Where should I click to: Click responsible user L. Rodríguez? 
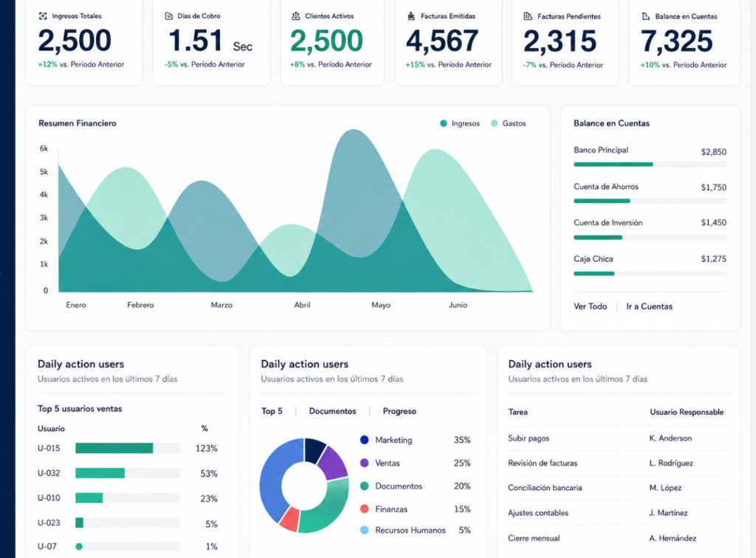click(x=670, y=463)
